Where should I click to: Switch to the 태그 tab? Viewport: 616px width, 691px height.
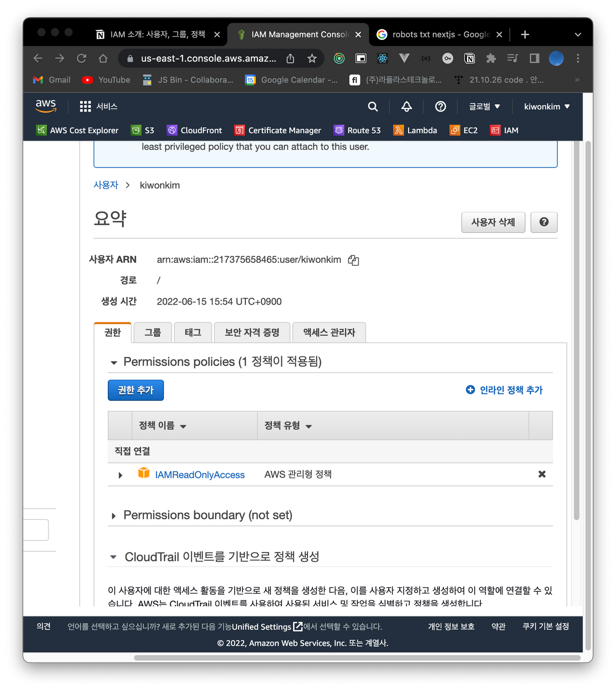click(x=193, y=333)
